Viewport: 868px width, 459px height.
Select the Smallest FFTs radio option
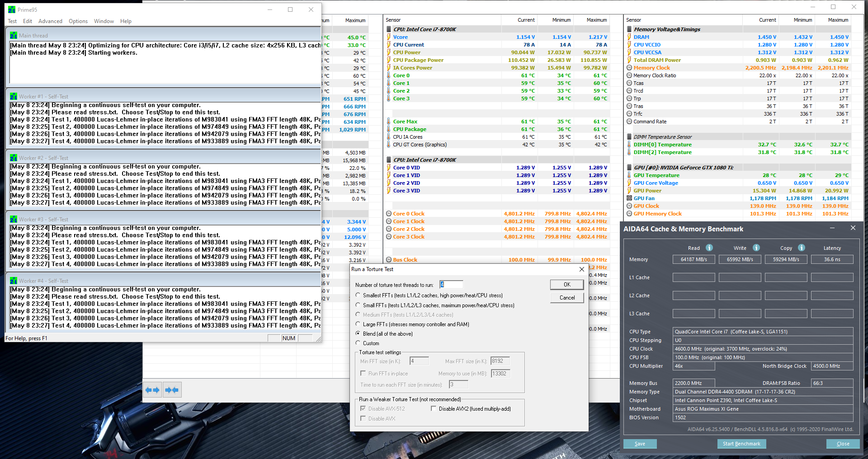pyautogui.click(x=358, y=295)
